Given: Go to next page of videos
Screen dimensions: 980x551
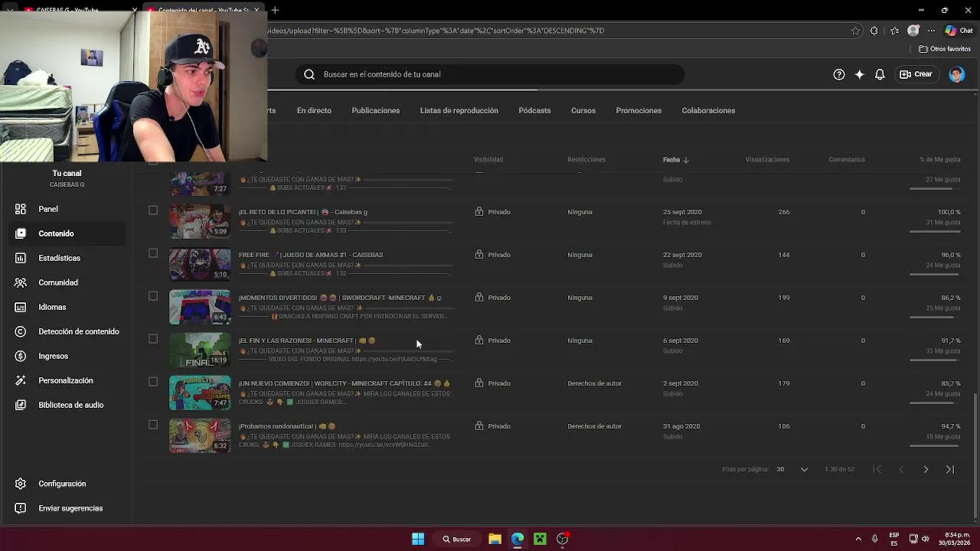Looking at the screenshot, I should 926,469.
